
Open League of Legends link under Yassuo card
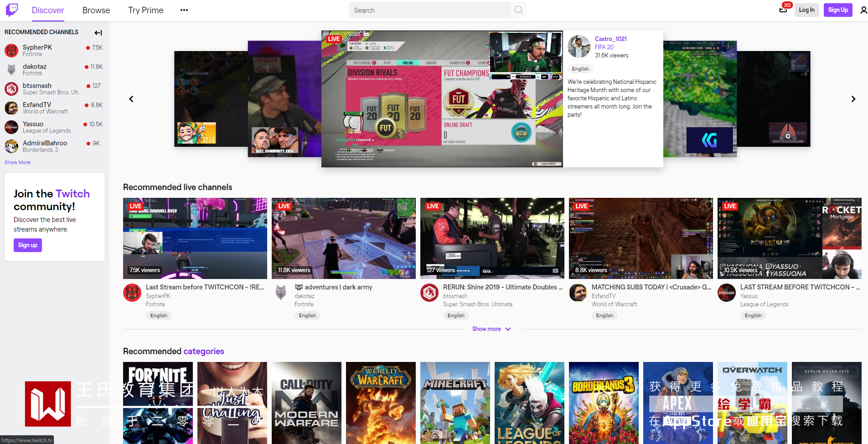click(x=764, y=305)
